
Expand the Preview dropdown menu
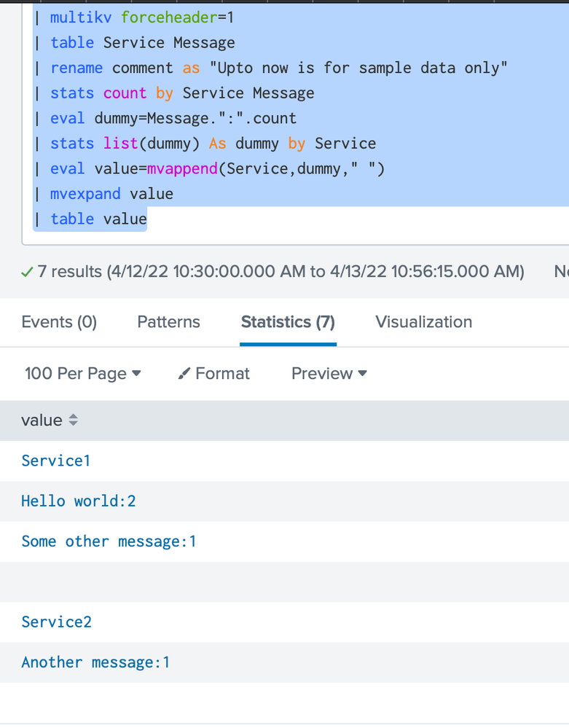point(329,374)
